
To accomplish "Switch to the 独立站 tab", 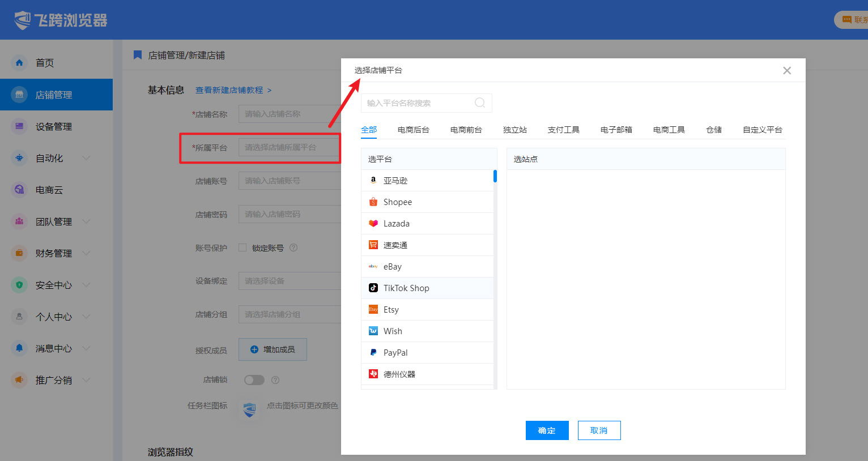I will (x=514, y=130).
